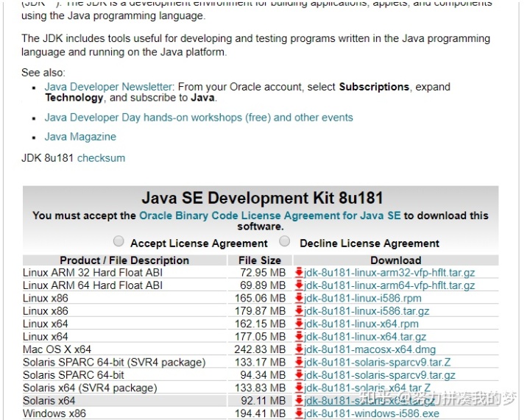Screen dimensions: 530x420
Task: Click red arrow icon beside solaris-x64.tar.gz
Action: point(299,401)
